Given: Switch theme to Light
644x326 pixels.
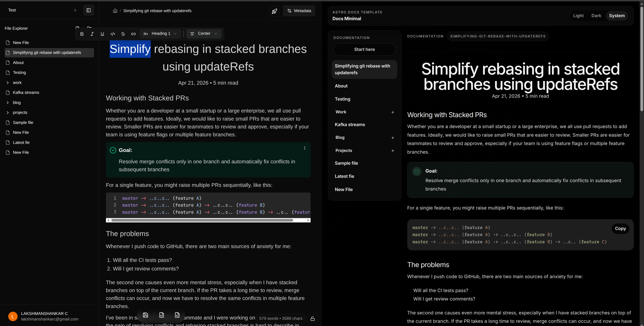Looking at the screenshot, I should click(578, 15).
